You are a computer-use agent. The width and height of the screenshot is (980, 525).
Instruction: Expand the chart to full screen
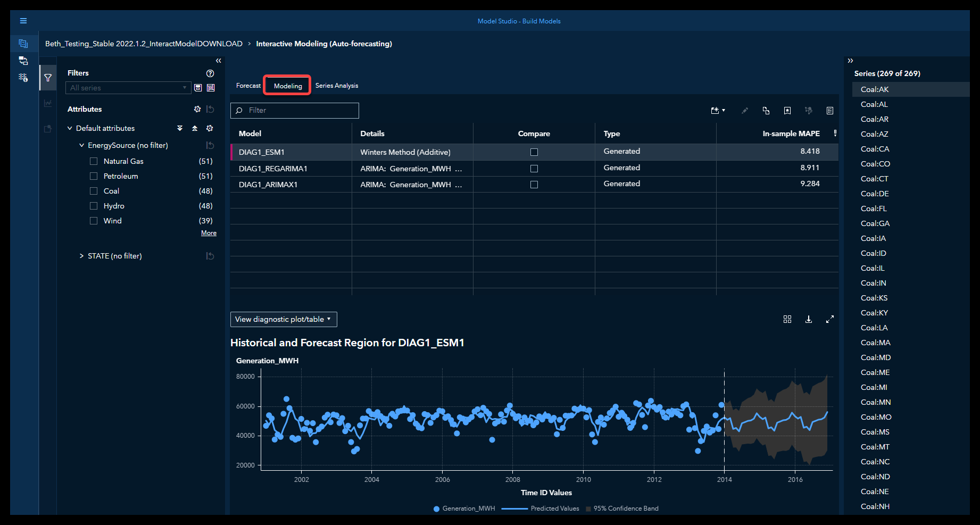coord(829,319)
